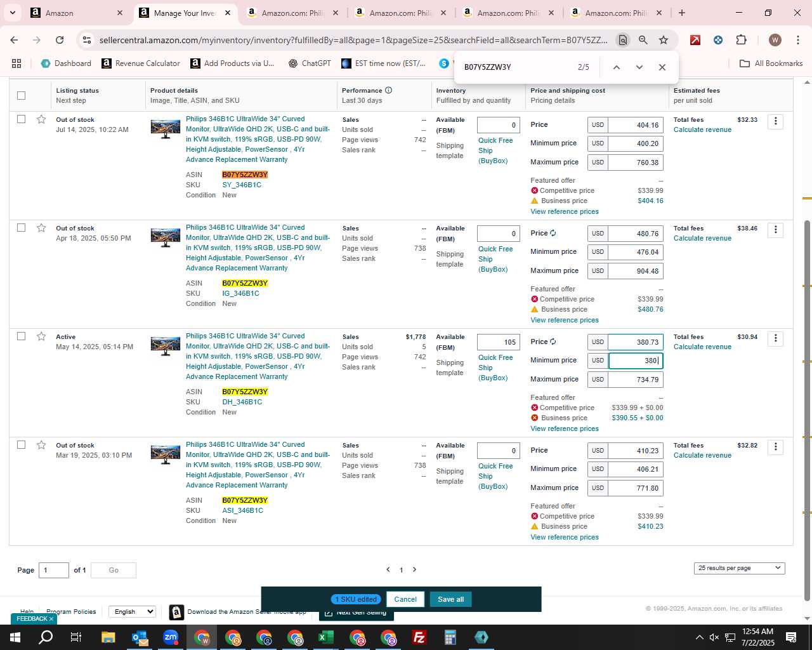Open Outlook from the taskbar
Image resolution: width=812 pixels, height=650 pixels.
click(x=140, y=637)
